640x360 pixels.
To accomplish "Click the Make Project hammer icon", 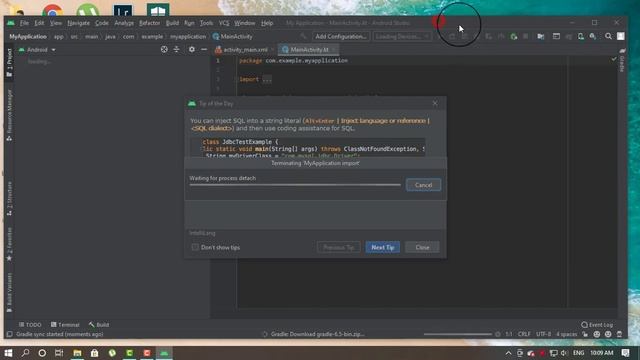I will 303,36.
